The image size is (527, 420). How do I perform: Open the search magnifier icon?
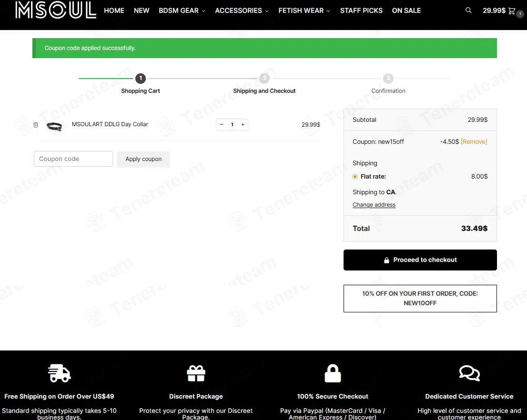468,10
